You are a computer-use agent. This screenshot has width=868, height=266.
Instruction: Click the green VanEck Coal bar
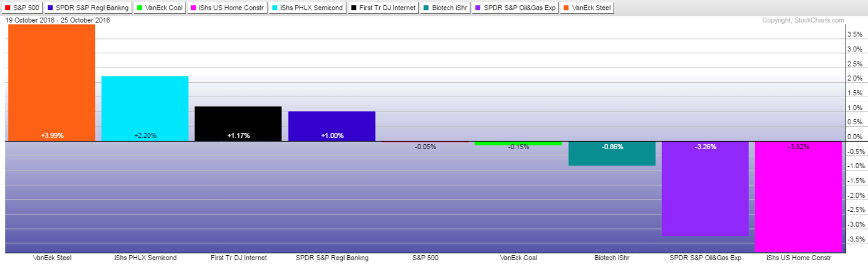click(518, 143)
